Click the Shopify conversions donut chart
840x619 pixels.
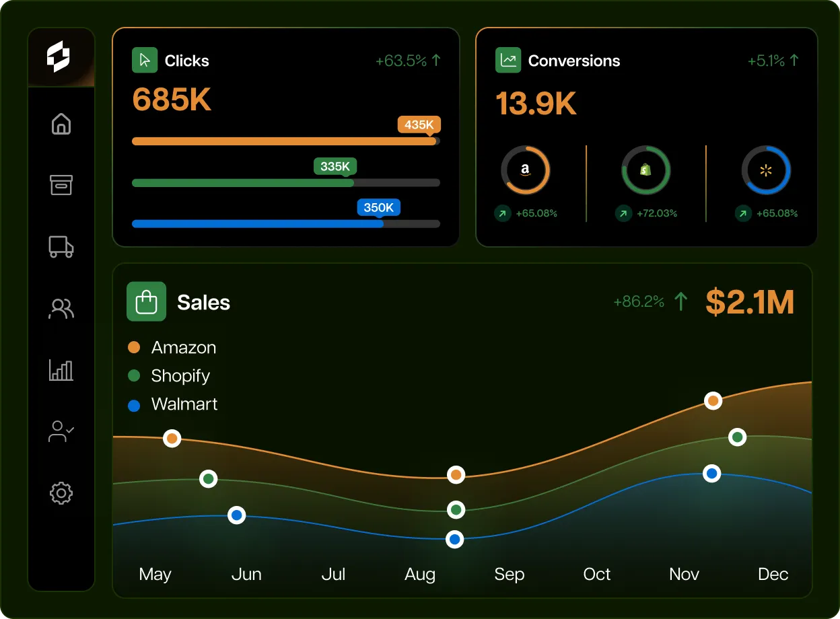(645, 170)
